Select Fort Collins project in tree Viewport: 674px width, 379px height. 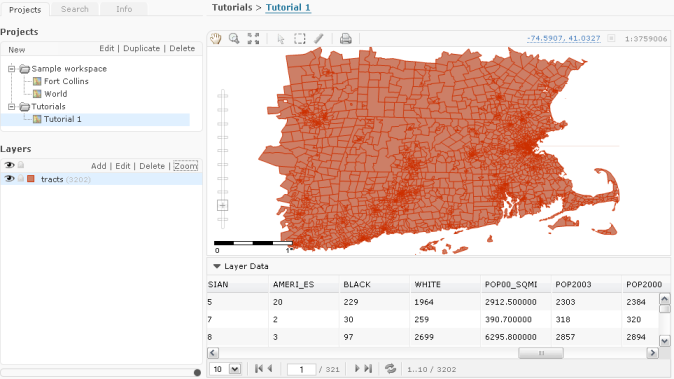(x=66, y=81)
